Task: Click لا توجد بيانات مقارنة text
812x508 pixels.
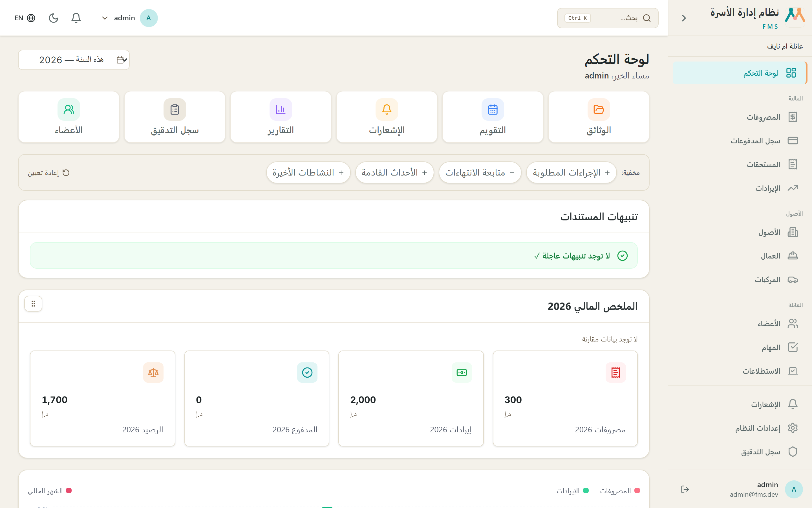Action: click(610, 339)
